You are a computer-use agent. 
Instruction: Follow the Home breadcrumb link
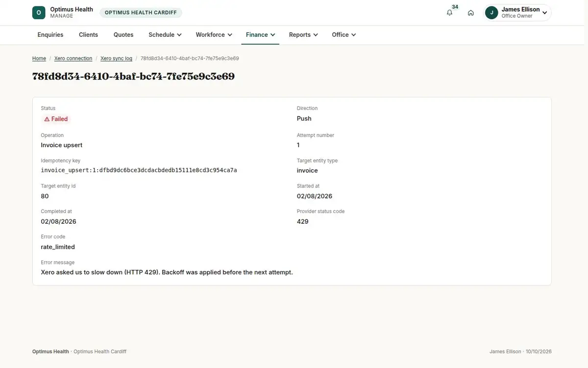pos(39,58)
